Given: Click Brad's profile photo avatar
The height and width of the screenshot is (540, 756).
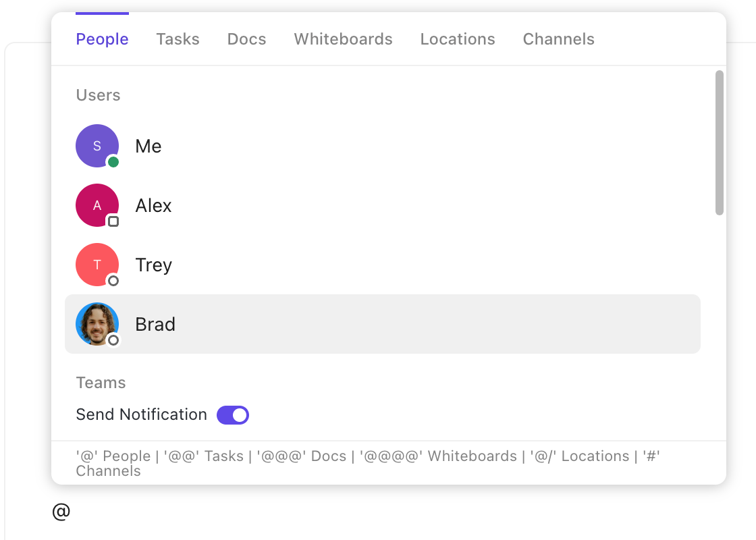Looking at the screenshot, I should click(x=97, y=323).
